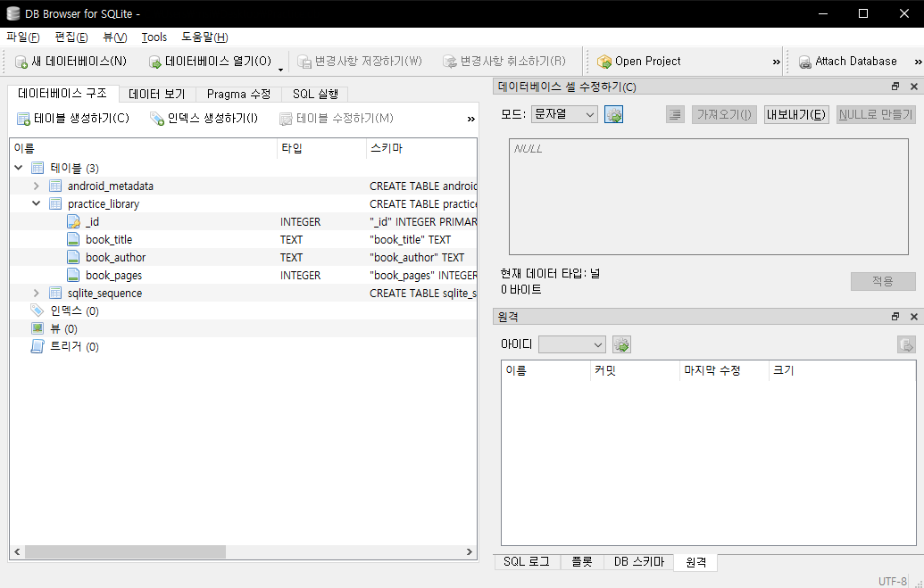Click the Modify Table icon (테이블 수정하기)
This screenshot has width=924, height=588.
286,119
